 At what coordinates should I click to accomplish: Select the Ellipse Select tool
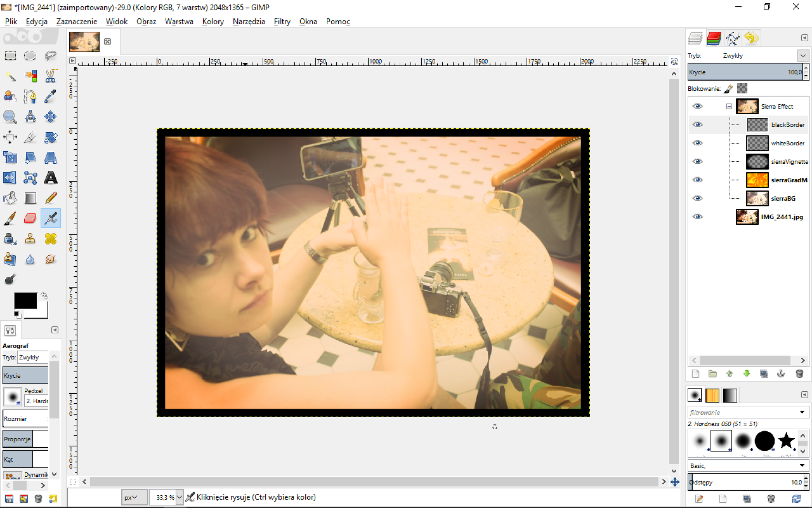30,56
